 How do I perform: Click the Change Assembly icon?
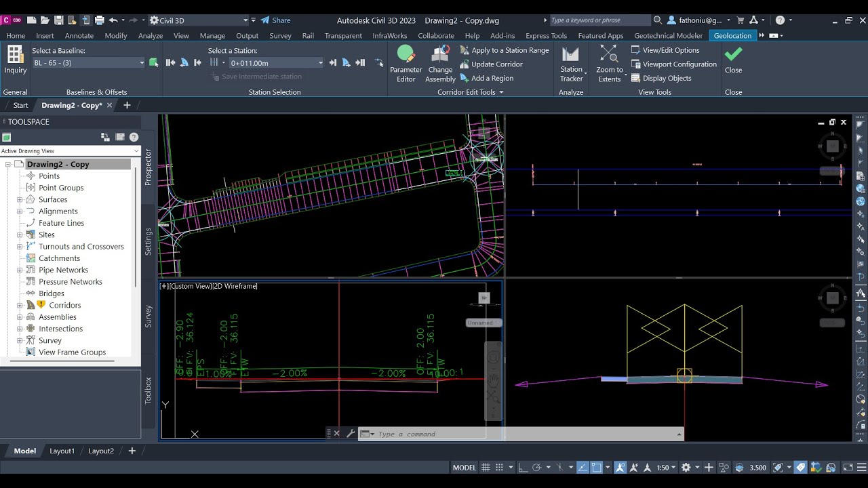coord(440,64)
